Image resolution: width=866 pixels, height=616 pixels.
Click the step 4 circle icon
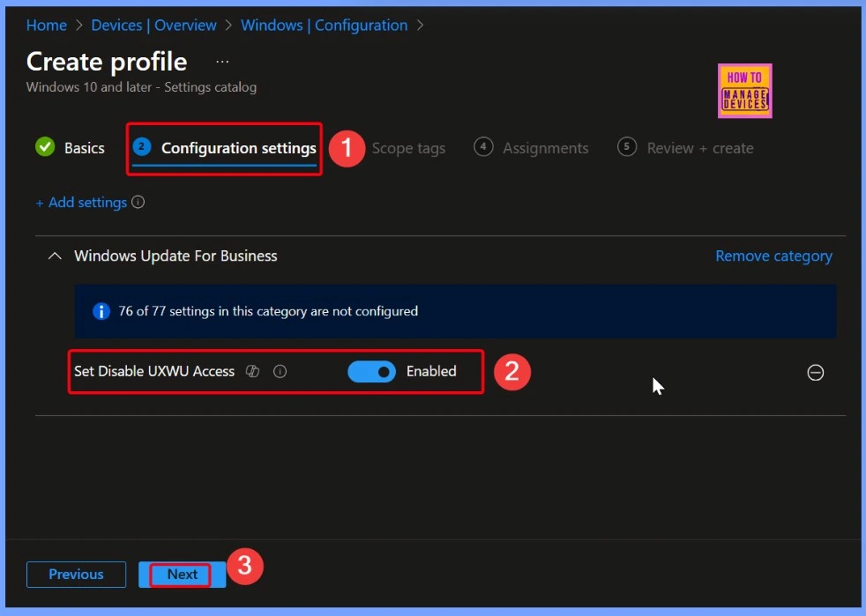coord(483,147)
